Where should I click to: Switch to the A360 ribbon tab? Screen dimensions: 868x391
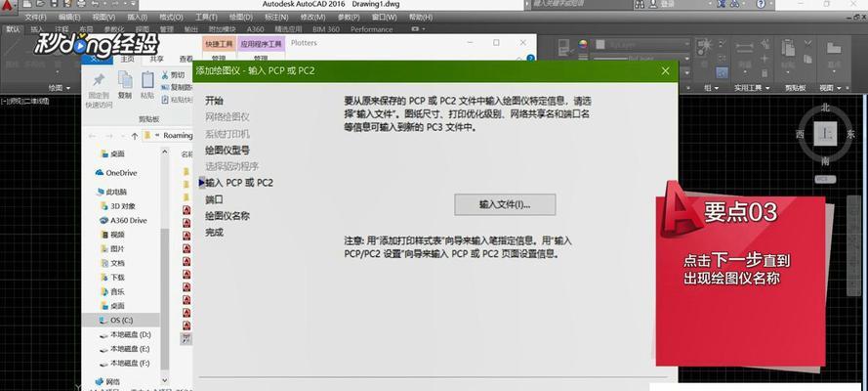[255, 29]
